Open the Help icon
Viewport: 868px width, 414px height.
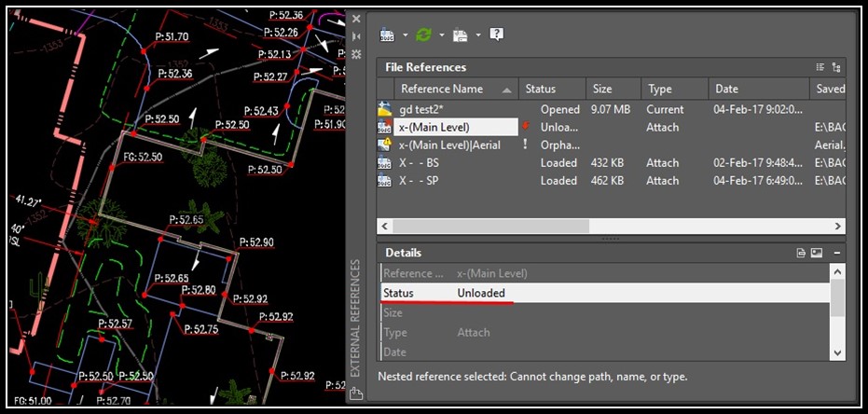point(497,34)
